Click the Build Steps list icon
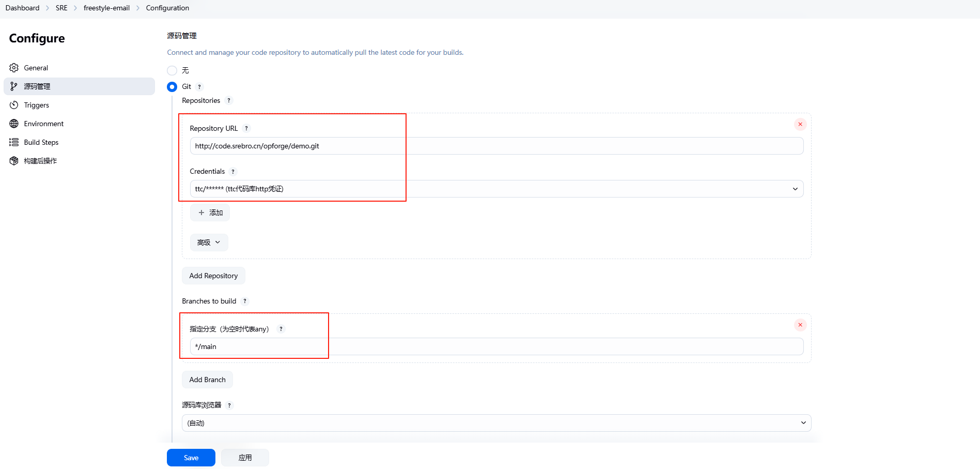 (14, 142)
